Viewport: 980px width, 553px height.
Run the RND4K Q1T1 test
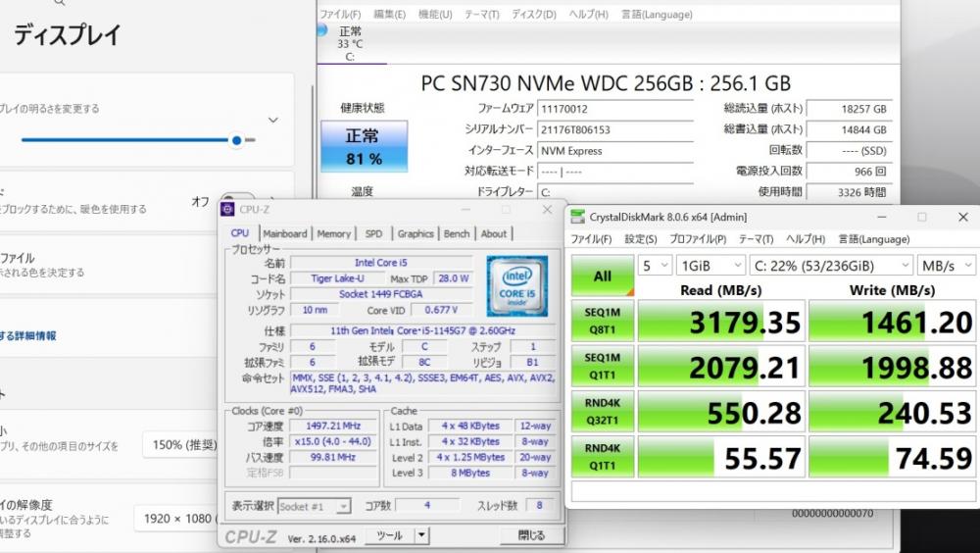(603, 457)
